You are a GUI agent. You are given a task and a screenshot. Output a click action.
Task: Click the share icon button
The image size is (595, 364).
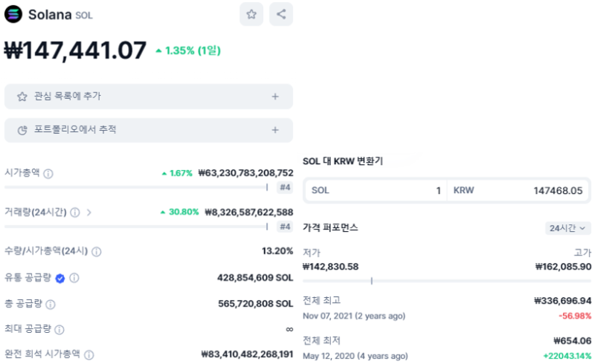tap(280, 14)
